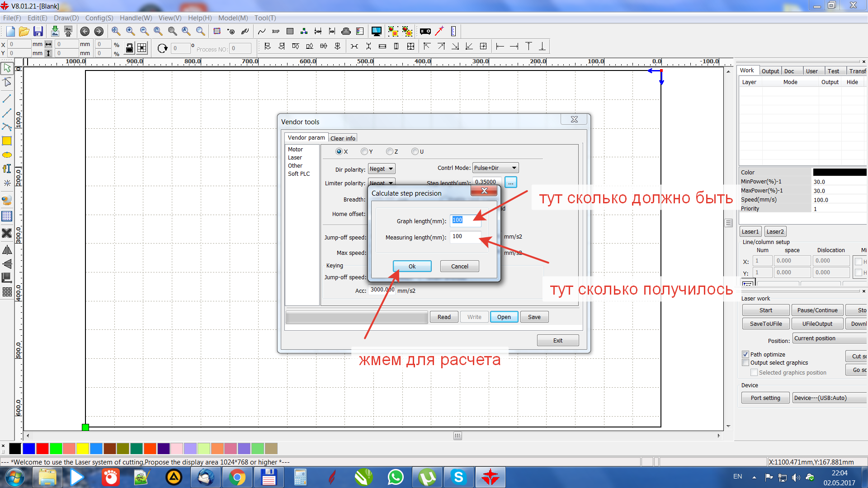Pick the red color swatch
The width and height of the screenshot is (868, 488).
42,448
